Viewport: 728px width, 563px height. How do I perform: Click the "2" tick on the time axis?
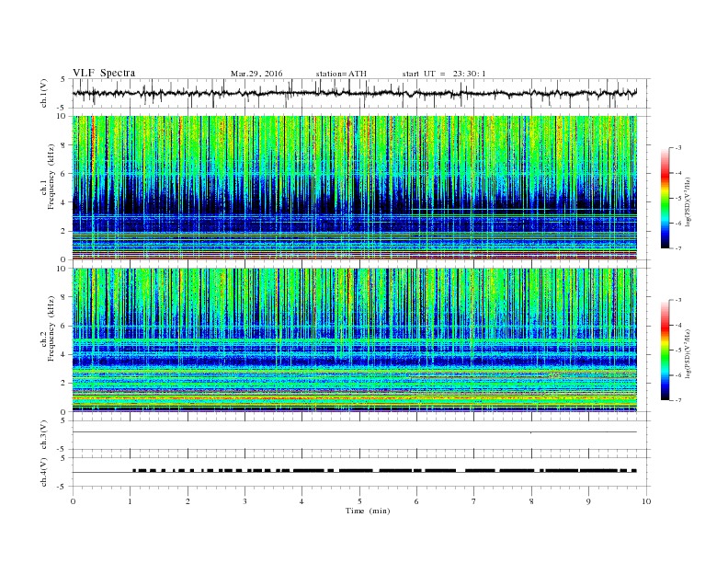coord(188,501)
